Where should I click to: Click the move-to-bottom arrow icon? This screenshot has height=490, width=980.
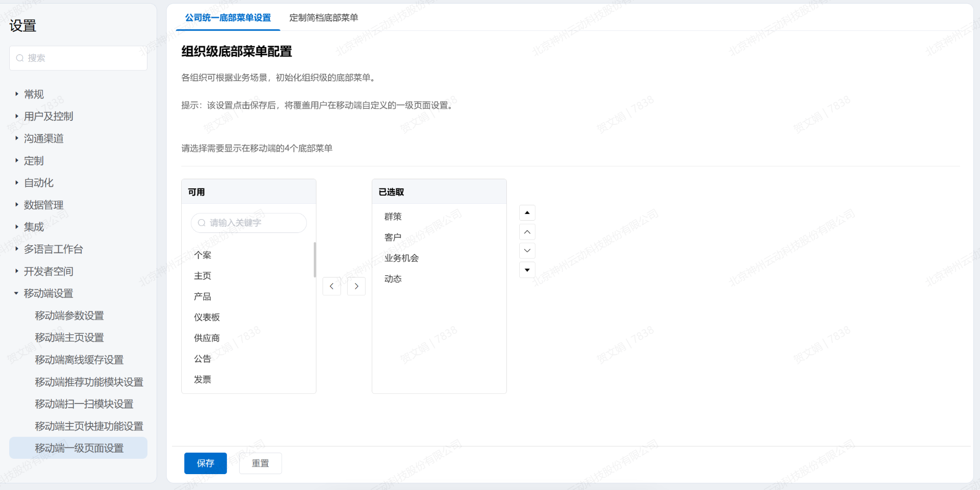[527, 270]
